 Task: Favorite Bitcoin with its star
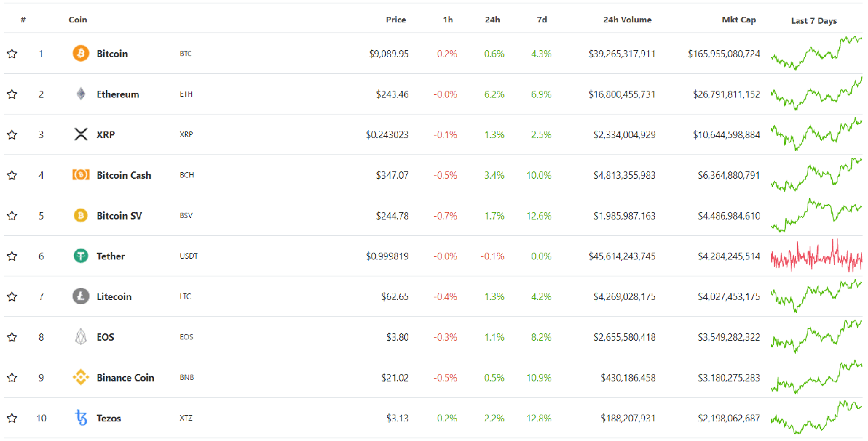[12, 54]
